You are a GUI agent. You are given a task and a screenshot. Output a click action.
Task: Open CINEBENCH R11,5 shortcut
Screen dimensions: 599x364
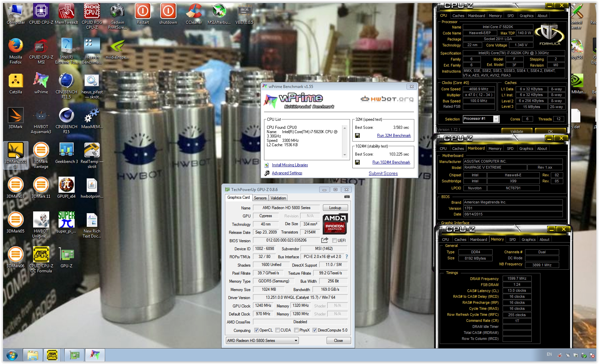click(x=66, y=86)
